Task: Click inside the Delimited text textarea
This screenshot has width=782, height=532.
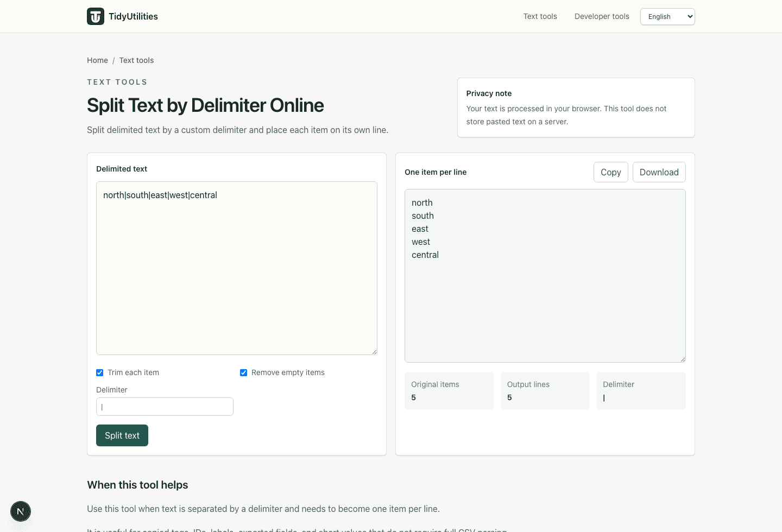Action: tap(237, 268)
